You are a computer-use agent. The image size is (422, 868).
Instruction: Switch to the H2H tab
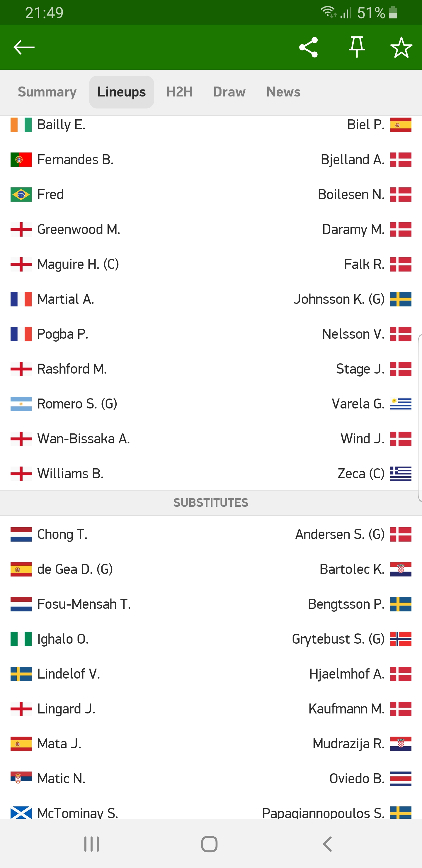tap(180, 92)
